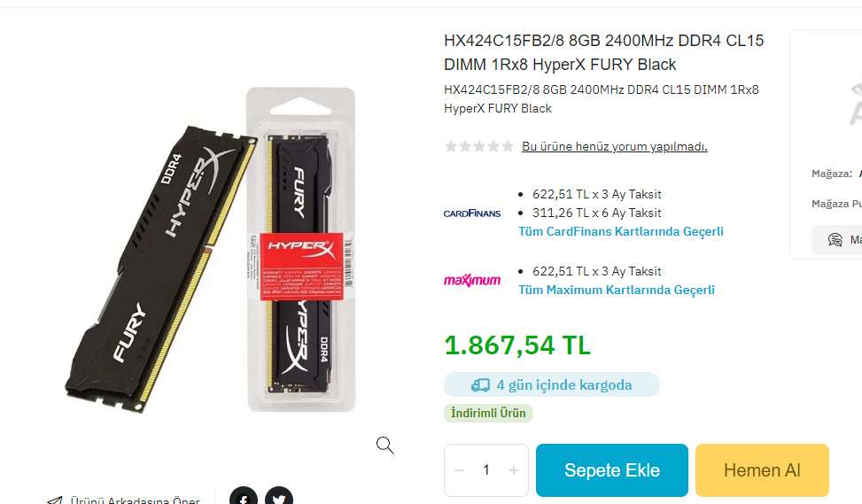Image resolution: width=862 pixels, height=504 pixels.
Task: Click Ürünü Arkadaşına Öner link
Action: pos(135,500)
